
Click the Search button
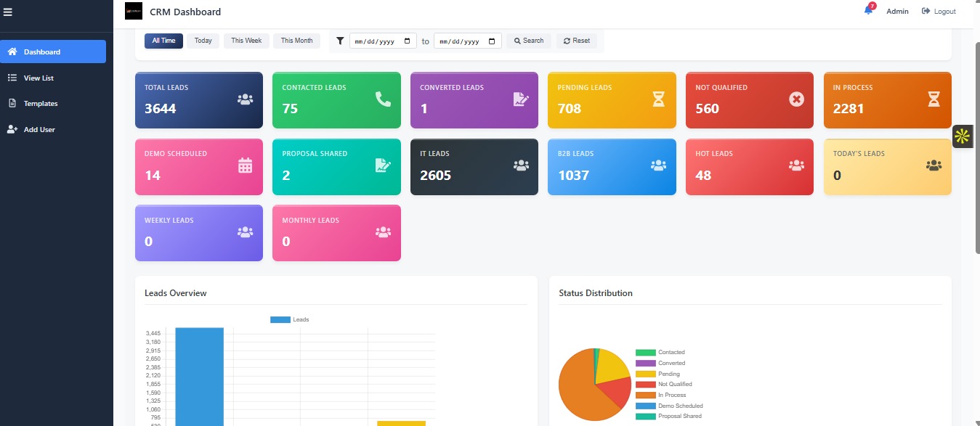click(x=529, y=41)
